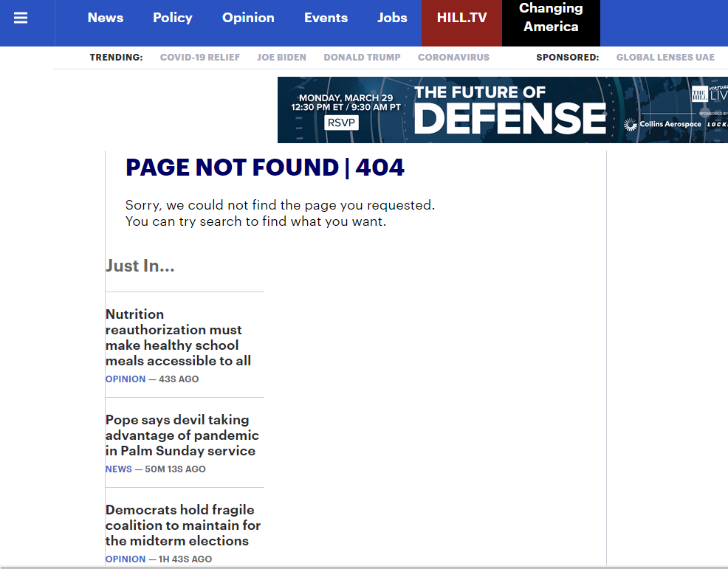Open the HILL.TV tab
728x569 pixels.
click(x=461, y=23)
